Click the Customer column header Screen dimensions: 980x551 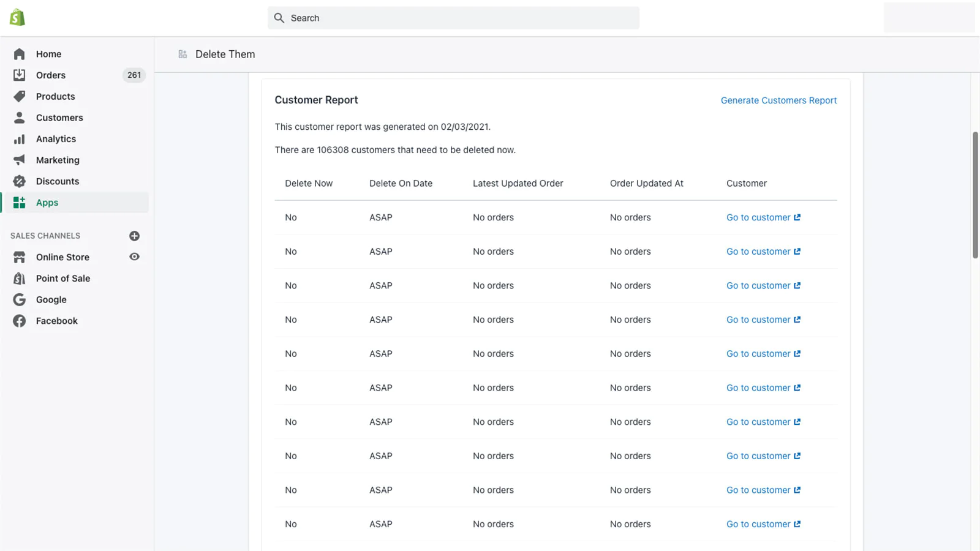746,183
